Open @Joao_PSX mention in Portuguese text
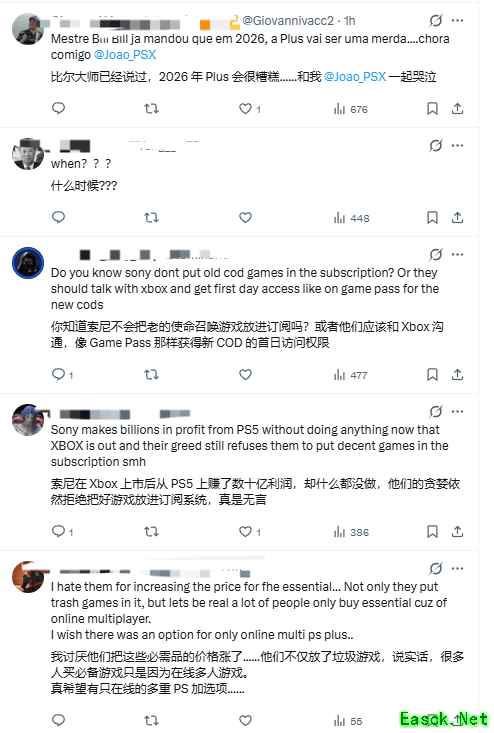Screen dimensions: 494x733 [x=125, y=55]
